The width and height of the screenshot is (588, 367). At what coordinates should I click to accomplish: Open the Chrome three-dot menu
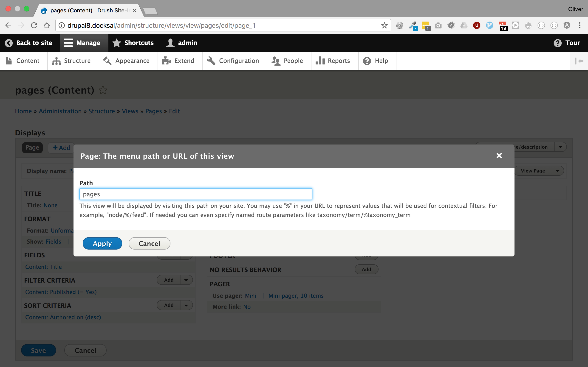580,25
